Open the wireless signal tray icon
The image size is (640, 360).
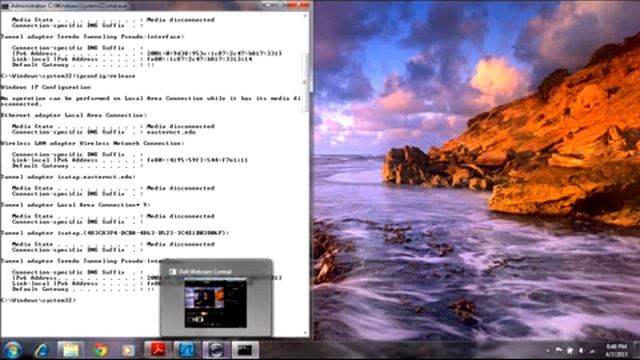pos(593,351)
